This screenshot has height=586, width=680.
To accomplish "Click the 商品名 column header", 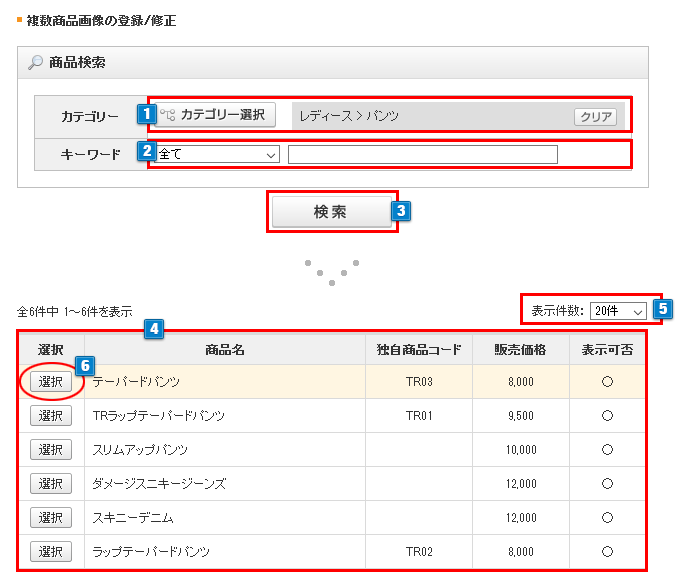I will (x=225, y=349).
